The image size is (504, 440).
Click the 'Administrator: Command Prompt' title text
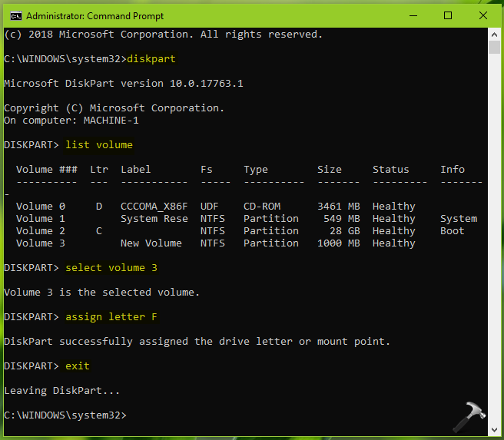click(x=90, y=15)
